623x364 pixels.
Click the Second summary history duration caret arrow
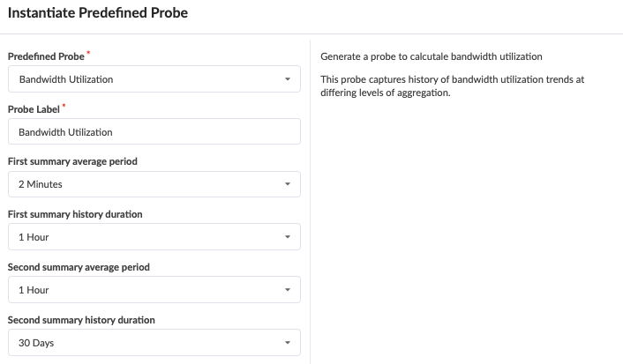[x=288, y=342]
